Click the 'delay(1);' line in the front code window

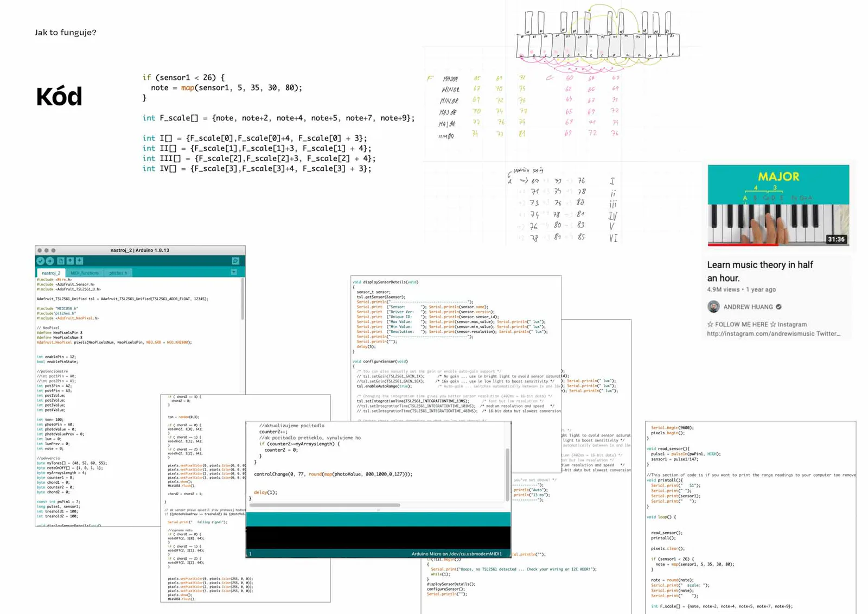265,492
